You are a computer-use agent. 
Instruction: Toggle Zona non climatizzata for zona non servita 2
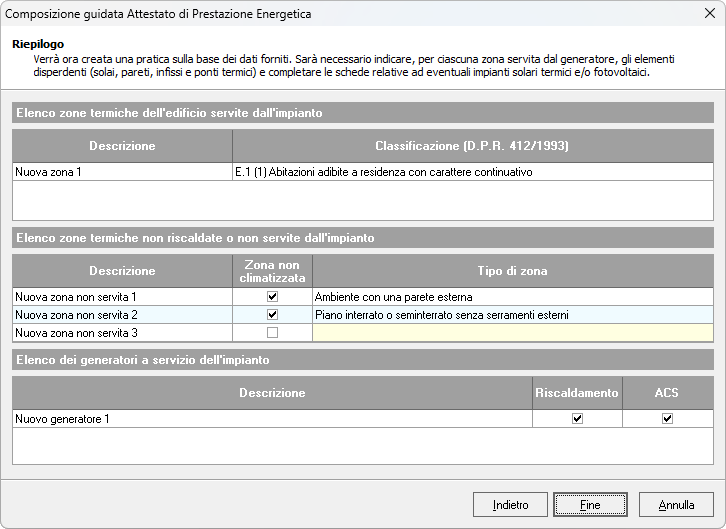273,315
